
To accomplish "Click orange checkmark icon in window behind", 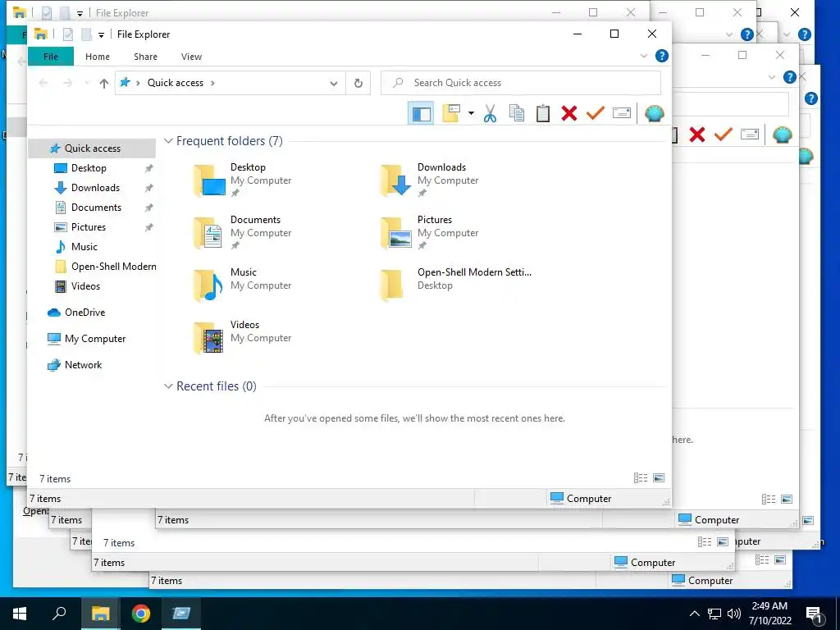I will [x=723, y=135].
